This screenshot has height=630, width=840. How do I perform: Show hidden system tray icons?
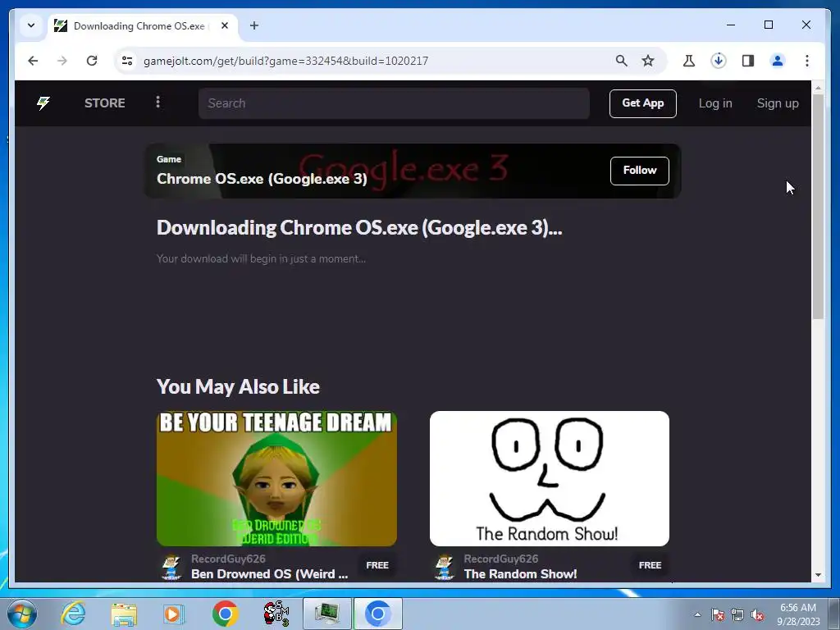[x=697, y=614]
